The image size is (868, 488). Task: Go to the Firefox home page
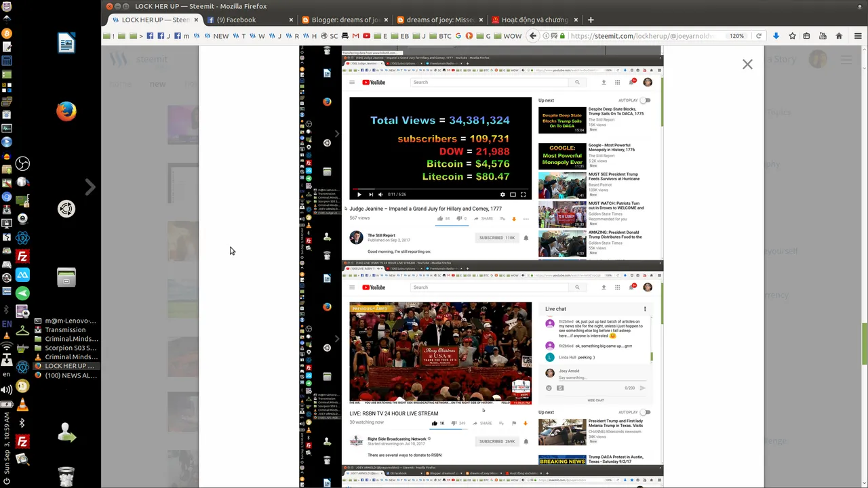[x=839, y=36]
